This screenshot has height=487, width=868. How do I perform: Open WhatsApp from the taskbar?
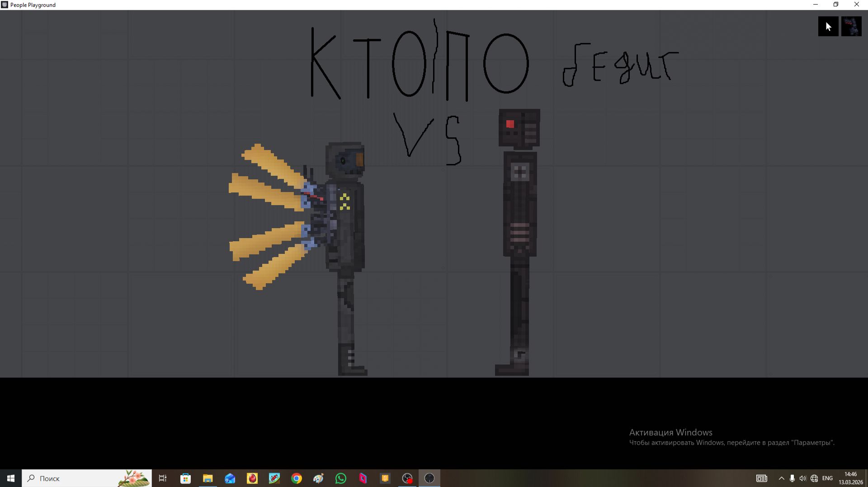(341, 478)
